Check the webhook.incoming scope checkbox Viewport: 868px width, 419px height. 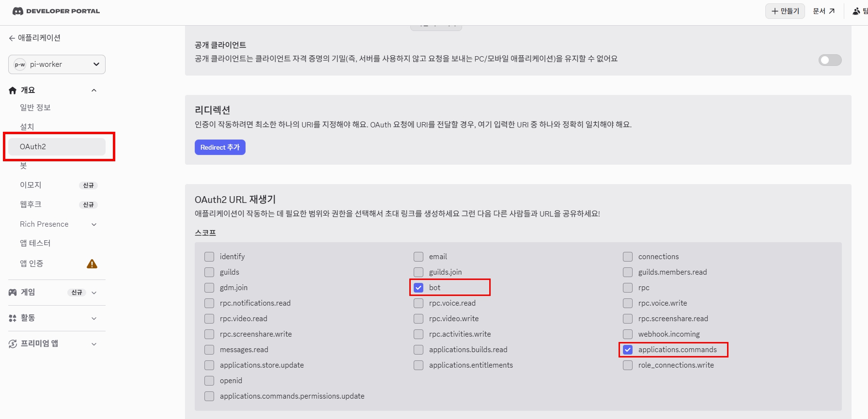[x=628, y=334]
